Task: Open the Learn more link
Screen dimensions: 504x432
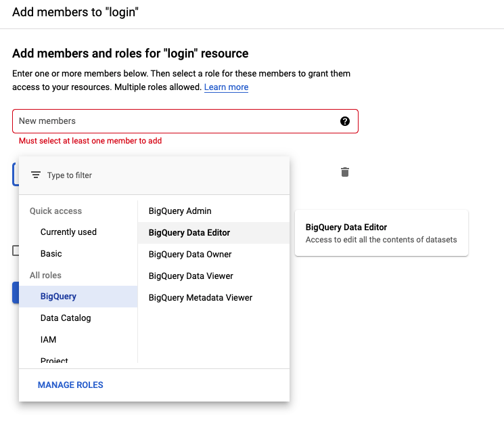Action: point(226,87)
